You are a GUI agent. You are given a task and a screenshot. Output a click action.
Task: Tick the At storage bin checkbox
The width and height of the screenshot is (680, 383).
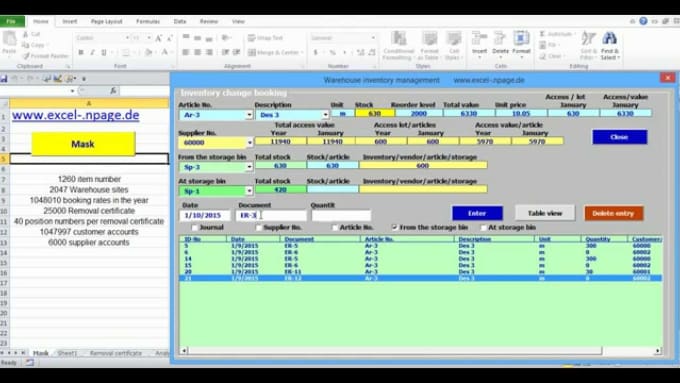(x=483, y=227)
